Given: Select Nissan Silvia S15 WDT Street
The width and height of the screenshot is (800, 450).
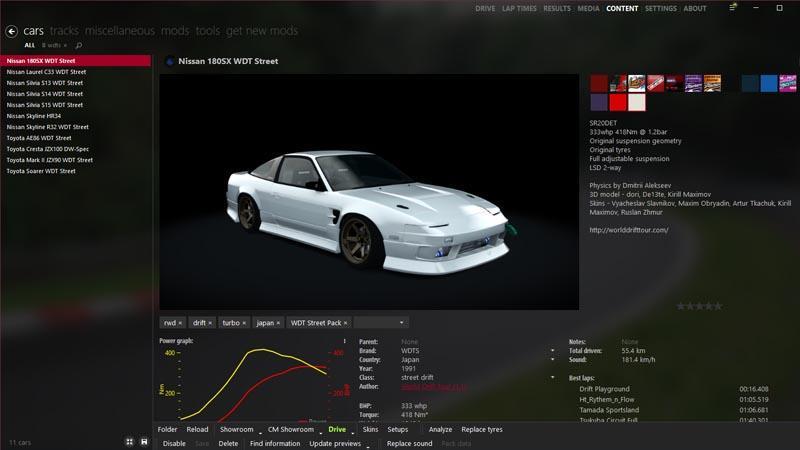Looking at the screenshot, I should [x=76, y=105].
